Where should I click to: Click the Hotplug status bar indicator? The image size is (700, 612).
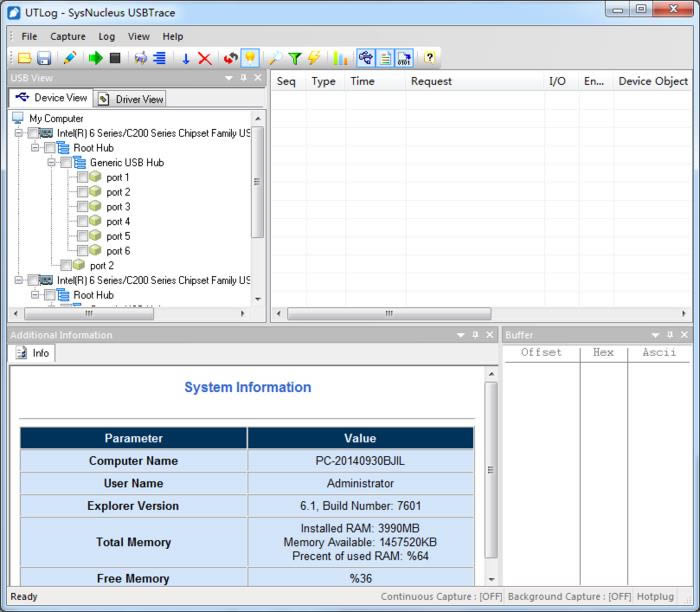pos(655,597)
